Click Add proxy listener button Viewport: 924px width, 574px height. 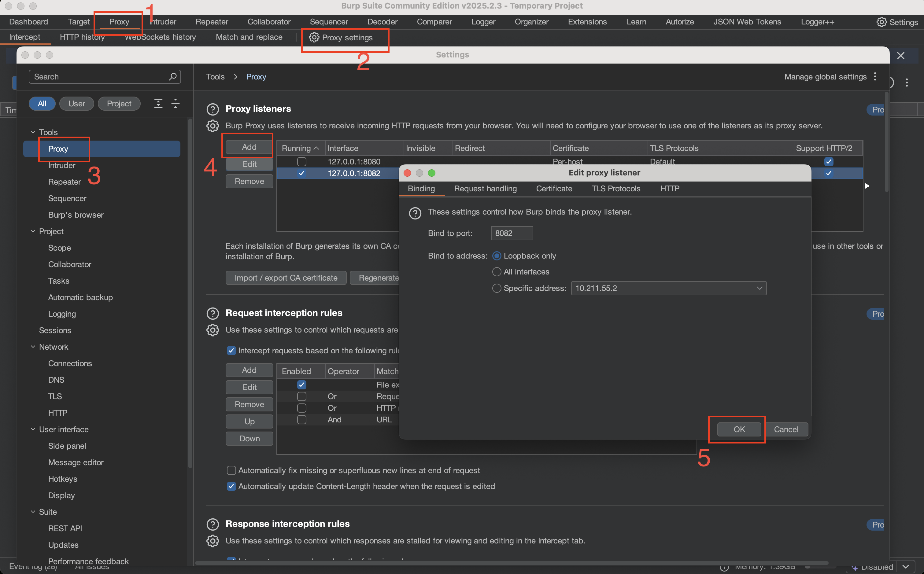[x=249, y=147]
